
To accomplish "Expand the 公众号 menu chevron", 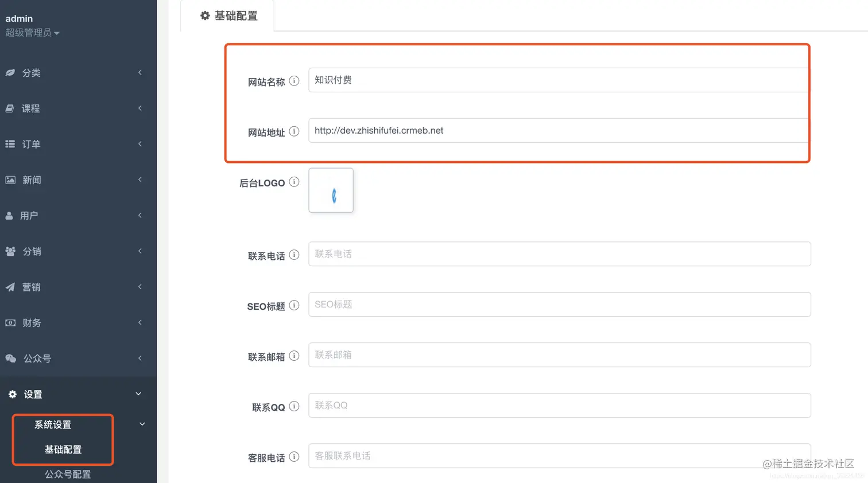I will [x=139, y=358].
